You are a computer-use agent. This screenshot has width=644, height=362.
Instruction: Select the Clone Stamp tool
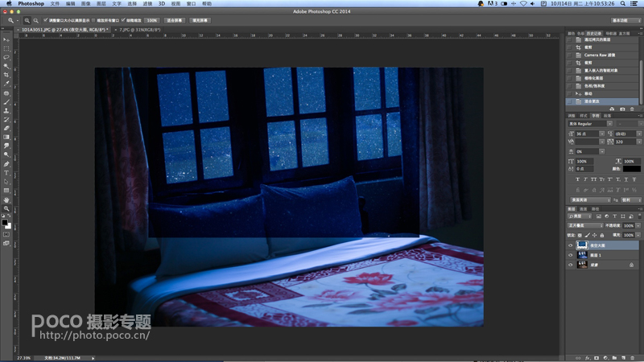6,110
